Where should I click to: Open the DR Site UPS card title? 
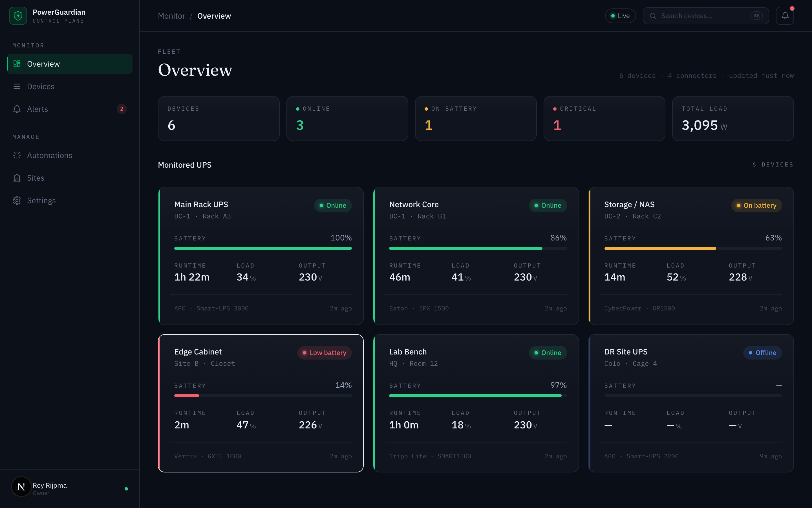(x=626, y=352)
